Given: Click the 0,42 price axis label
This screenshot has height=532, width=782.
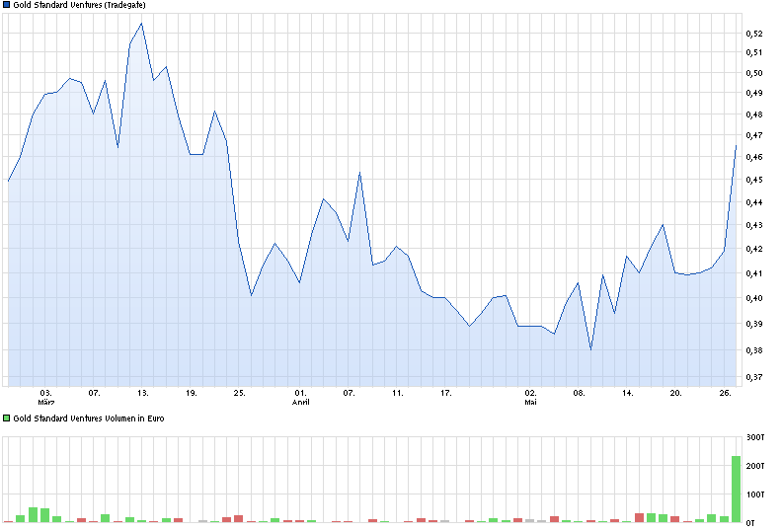Looking at the screenshot, I should pyautogui.click(x=754, y=249).
